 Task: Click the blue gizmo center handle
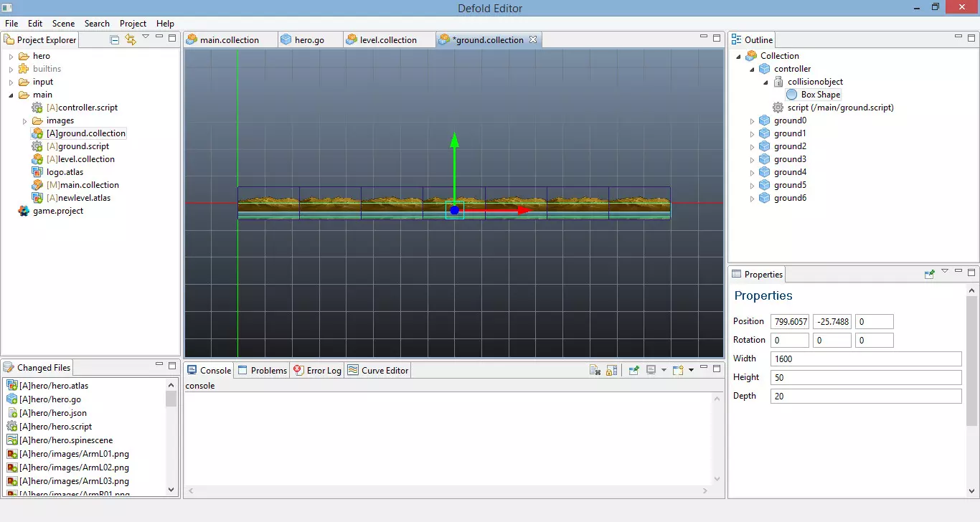coord(454,210)
